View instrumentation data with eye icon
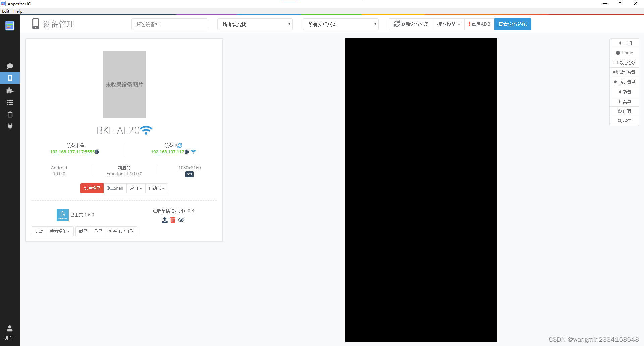The width and height of the screenshot is (644, 346). click(181, 220)
